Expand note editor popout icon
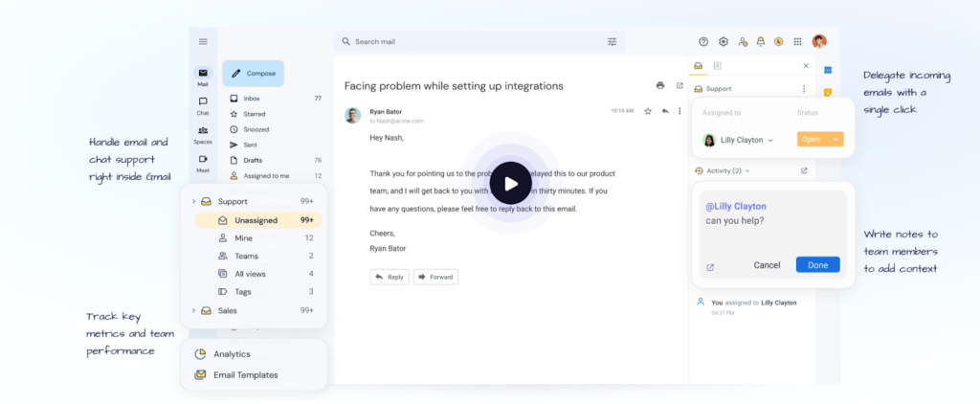 click(x=710, y=267)
